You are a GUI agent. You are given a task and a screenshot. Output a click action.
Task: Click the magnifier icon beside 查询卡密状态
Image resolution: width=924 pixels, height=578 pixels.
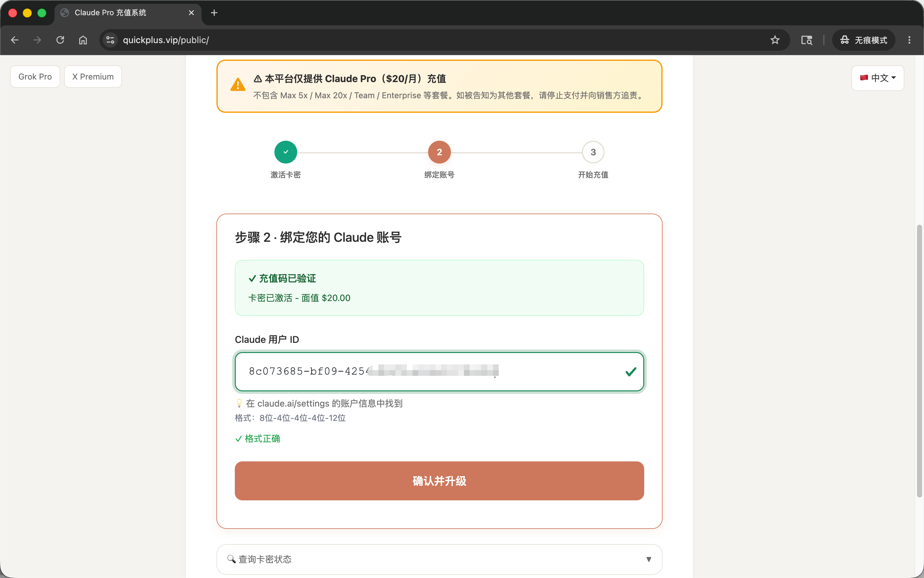click(231, 559)
